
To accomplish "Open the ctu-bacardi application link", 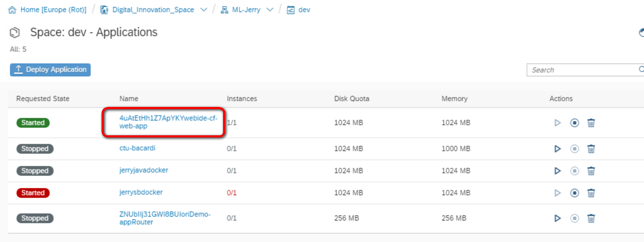I will point(137,148).
